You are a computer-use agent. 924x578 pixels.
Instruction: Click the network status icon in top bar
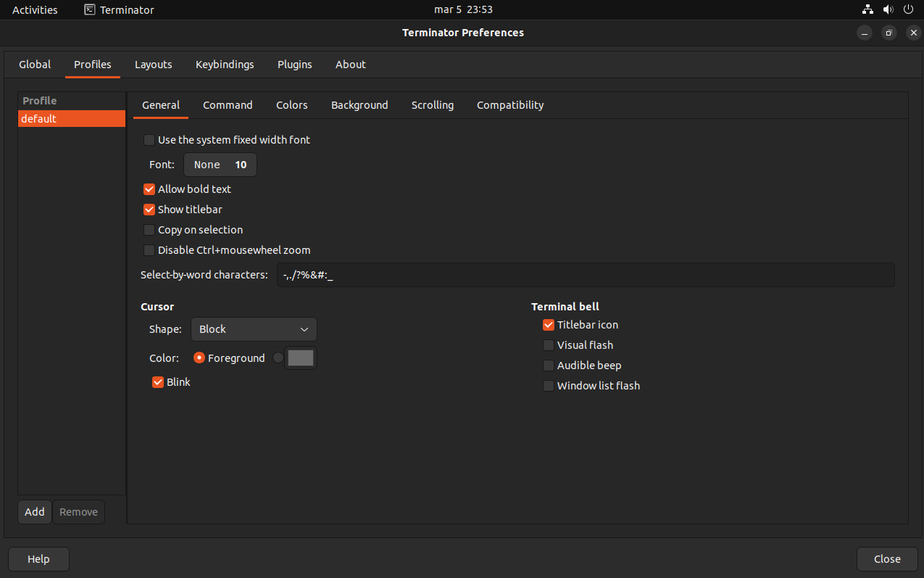click(x=867, y=10)
